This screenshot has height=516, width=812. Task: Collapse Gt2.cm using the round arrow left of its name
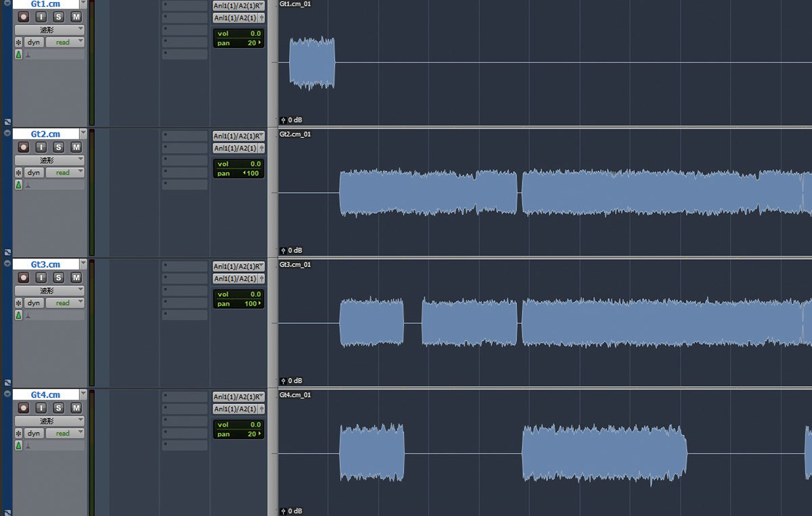coord(7,133)
